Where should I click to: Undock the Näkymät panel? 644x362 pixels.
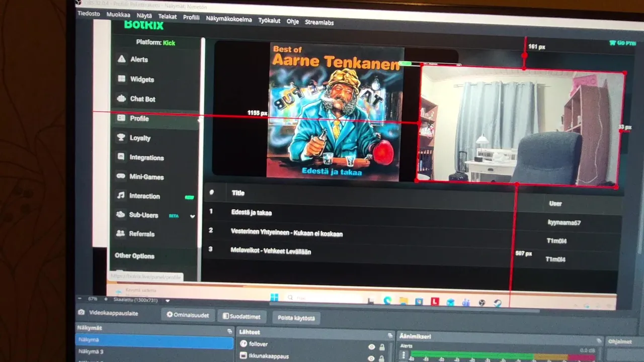coord(230,331)
